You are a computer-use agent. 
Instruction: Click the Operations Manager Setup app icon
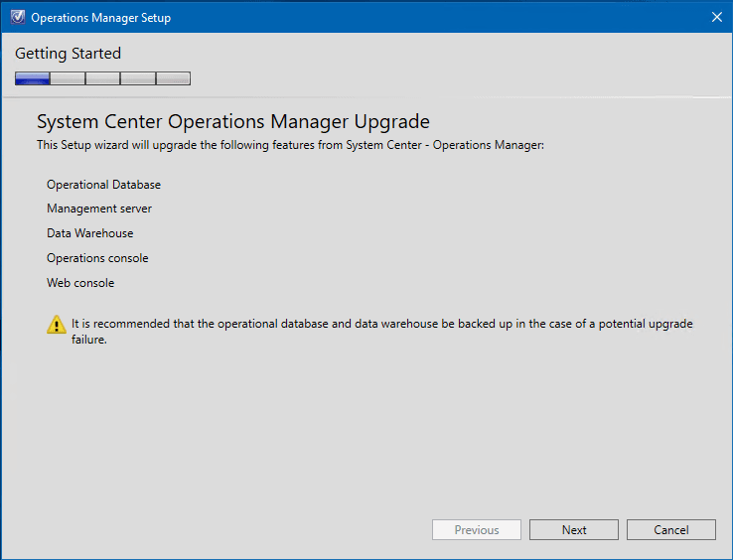(x=18, y=17)
